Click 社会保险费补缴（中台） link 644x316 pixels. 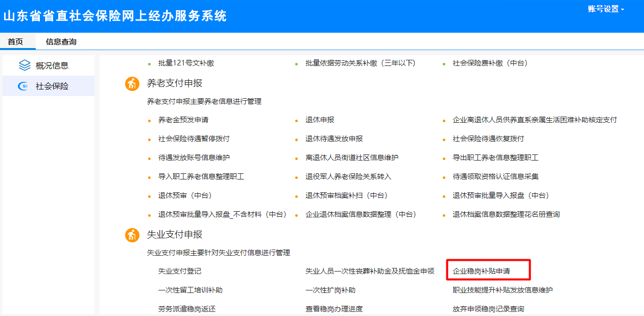click(490, 63)
